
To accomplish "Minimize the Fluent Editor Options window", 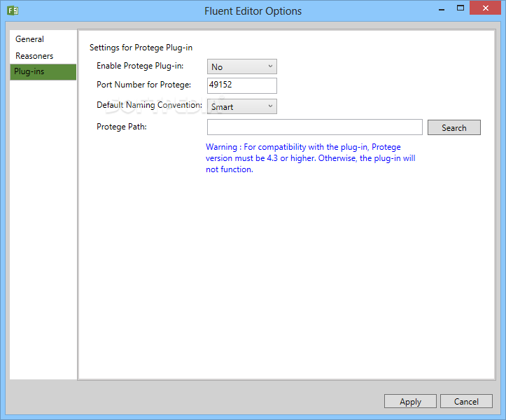I will tap(442, 8).
